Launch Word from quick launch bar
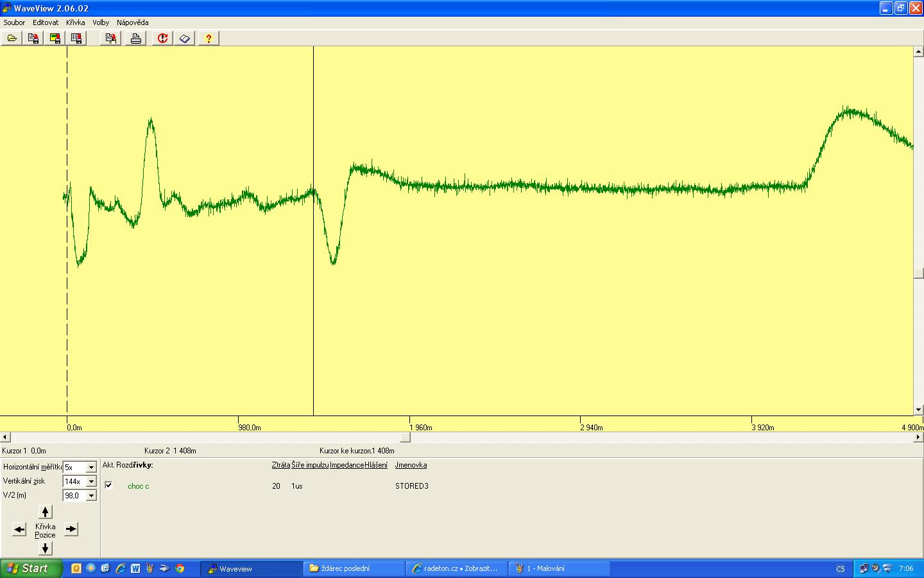The height and width of the screenshot is (578, 924). [135, 568]
